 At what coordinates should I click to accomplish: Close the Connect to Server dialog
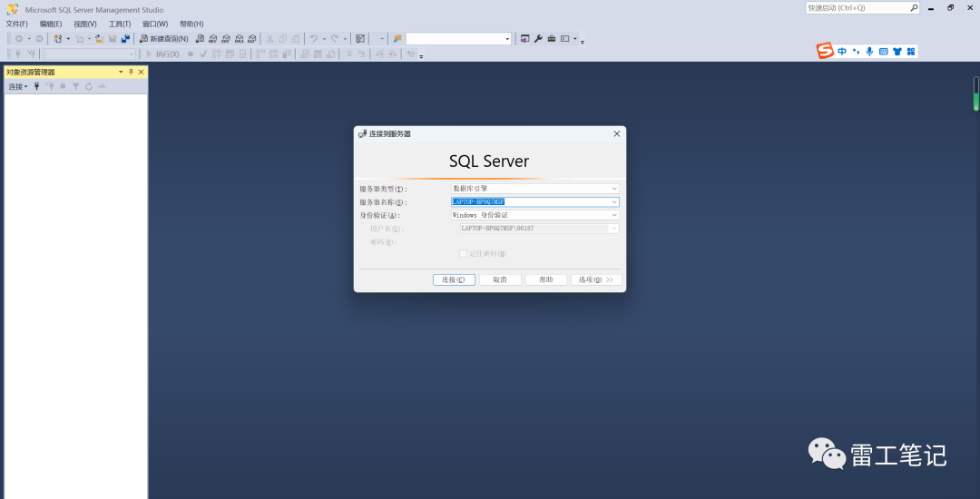616,133
